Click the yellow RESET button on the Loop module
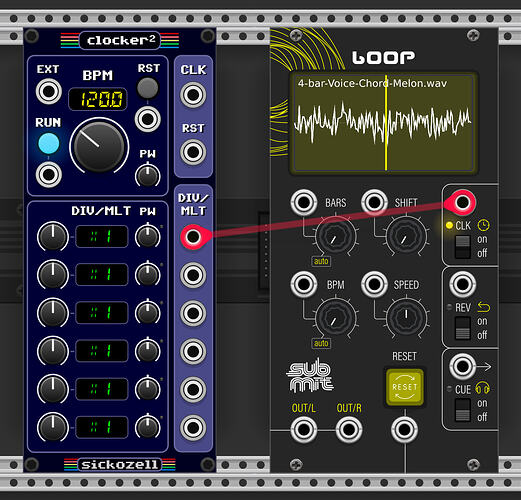 point(405,387)
